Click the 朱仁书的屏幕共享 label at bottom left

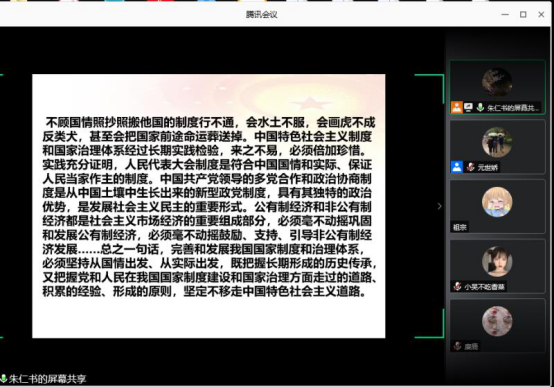point(47,379)
